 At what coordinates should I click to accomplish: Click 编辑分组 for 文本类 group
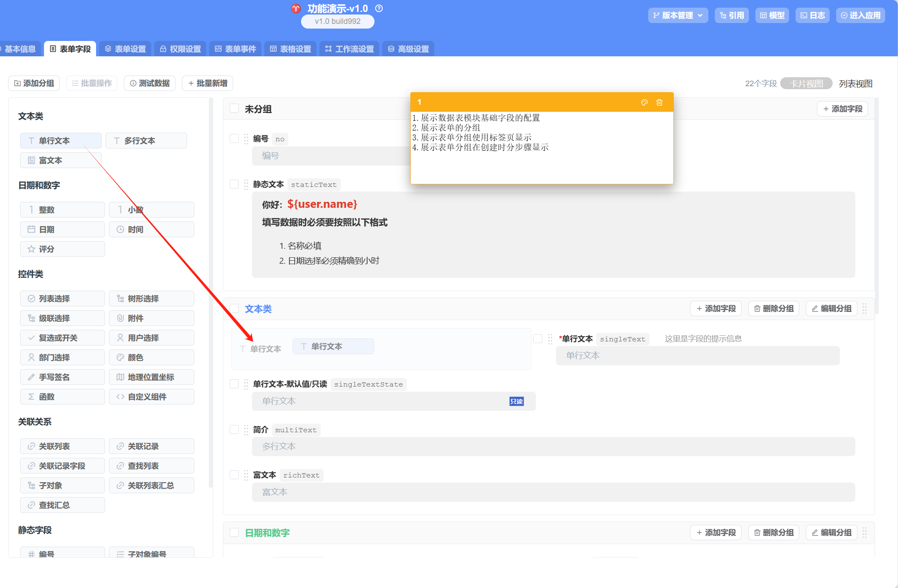point(831,309)
